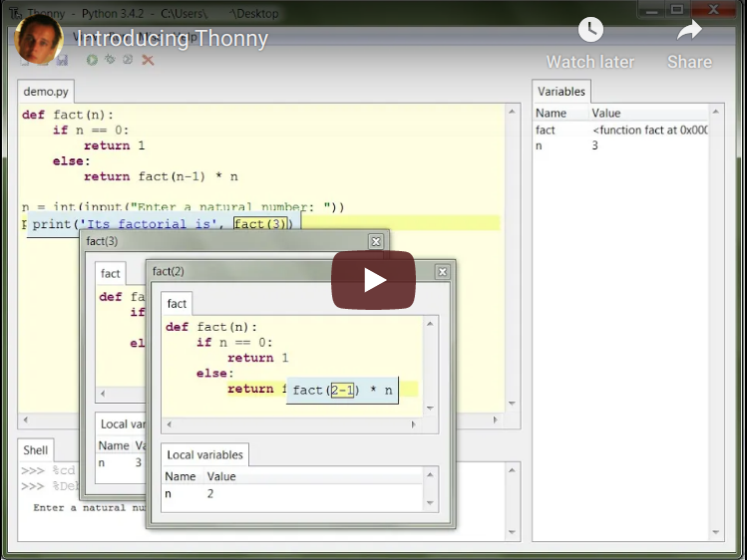Click highlighted 2-1 expression in fact(2) window
747x560 pixels.
[x=342, y=391]
